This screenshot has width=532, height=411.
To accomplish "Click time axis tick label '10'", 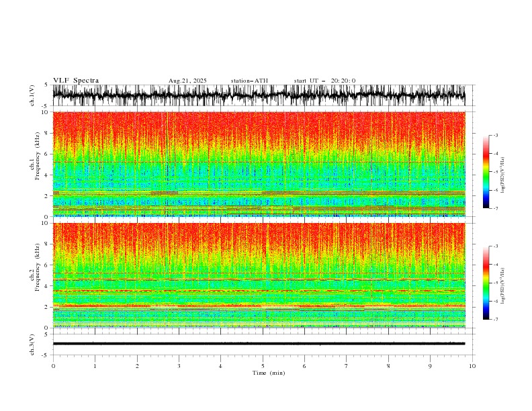I will (x=472, y=366).
